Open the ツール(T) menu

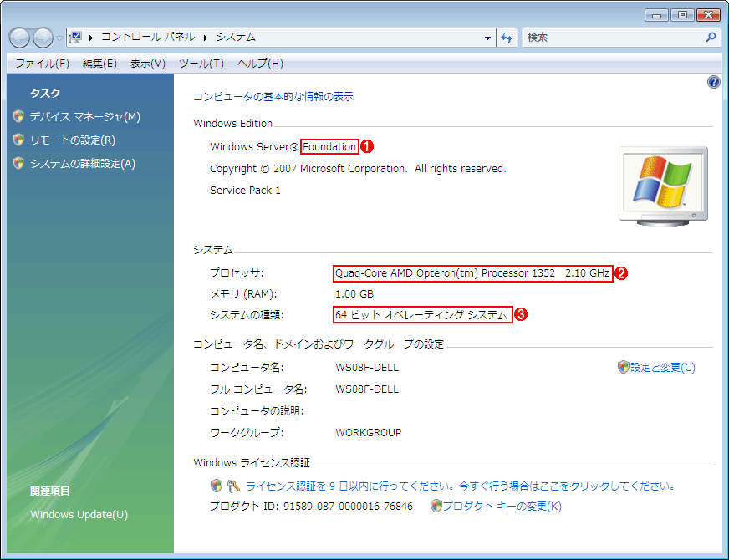(201, 64)
